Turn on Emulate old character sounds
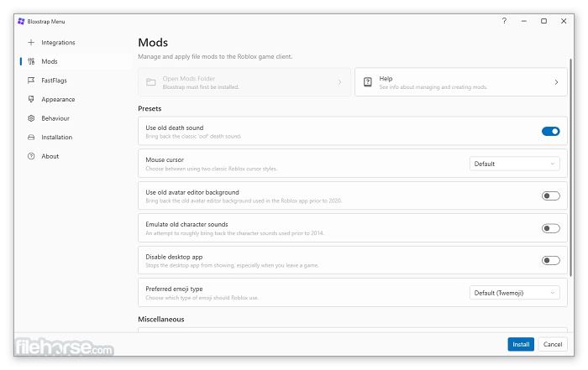 pos(550,227)
